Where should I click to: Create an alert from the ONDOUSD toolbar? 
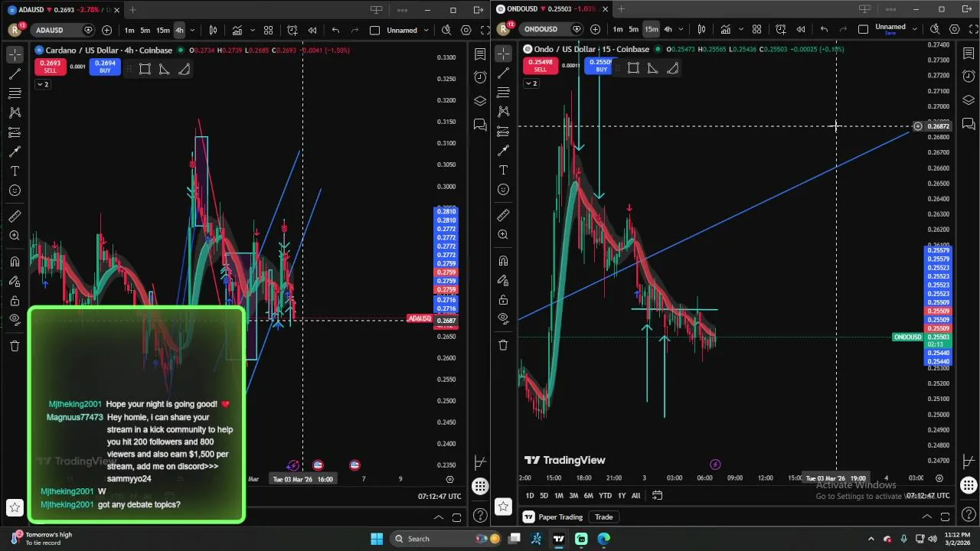pos(780,29)
